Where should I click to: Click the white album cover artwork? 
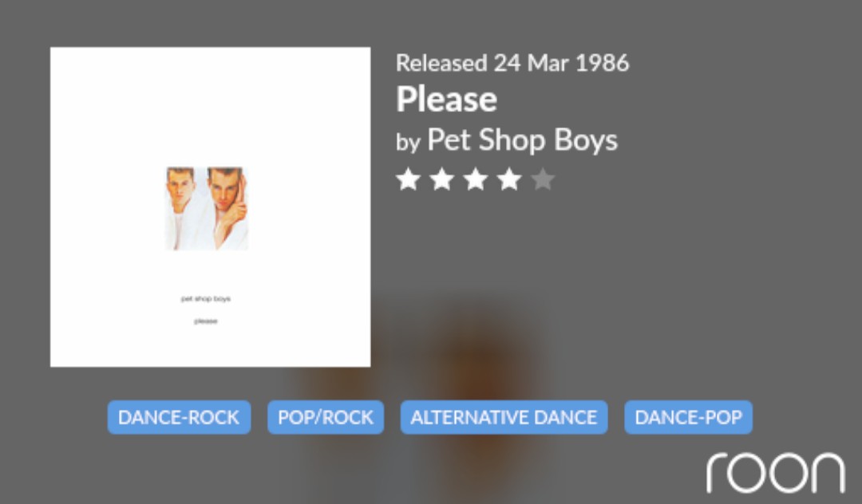211,207
